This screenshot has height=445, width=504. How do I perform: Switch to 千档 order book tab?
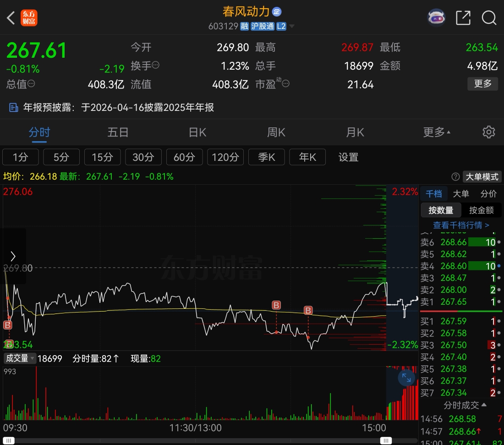(433, 194)
